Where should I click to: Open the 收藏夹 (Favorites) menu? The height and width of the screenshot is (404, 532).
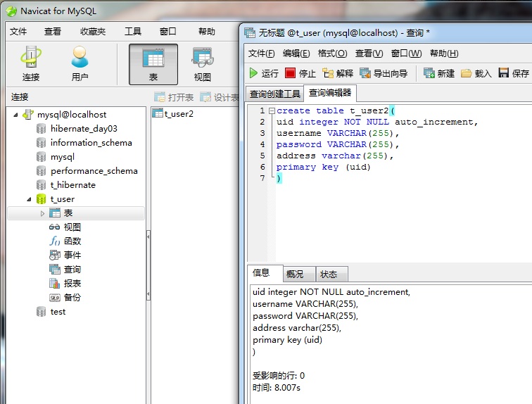pyautogui.click(x=93, y=32)
